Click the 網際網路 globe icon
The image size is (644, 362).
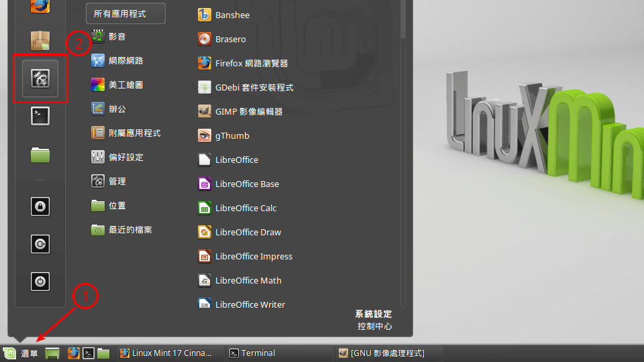coord(98,61)
